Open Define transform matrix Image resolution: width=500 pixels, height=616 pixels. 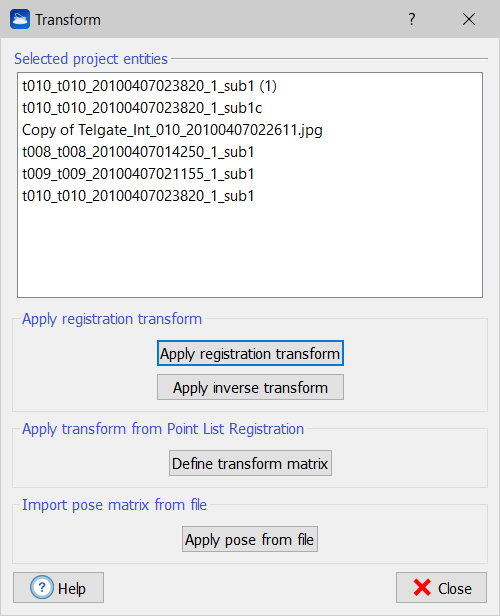coord(250,463)
